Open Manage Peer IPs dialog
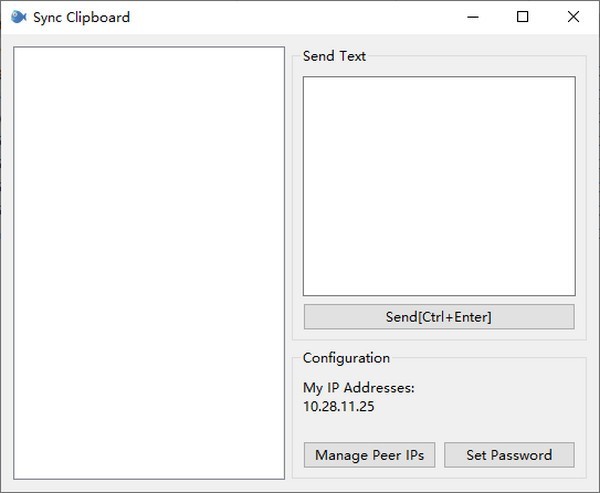 point(369,455)
